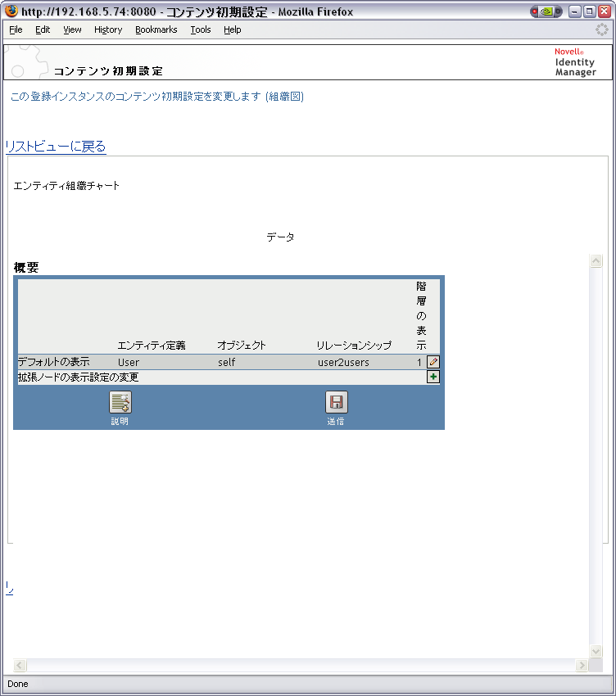
Task: Click the コンテンツ初期設定 page title
Action: (108, 71)
